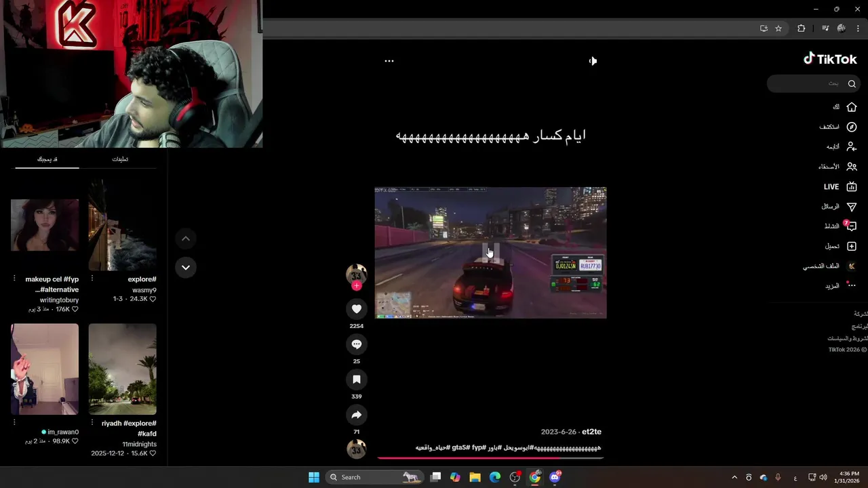Open Chrome media control icon
This screenshot has height=488, width=868.
(x=825, y=28)
